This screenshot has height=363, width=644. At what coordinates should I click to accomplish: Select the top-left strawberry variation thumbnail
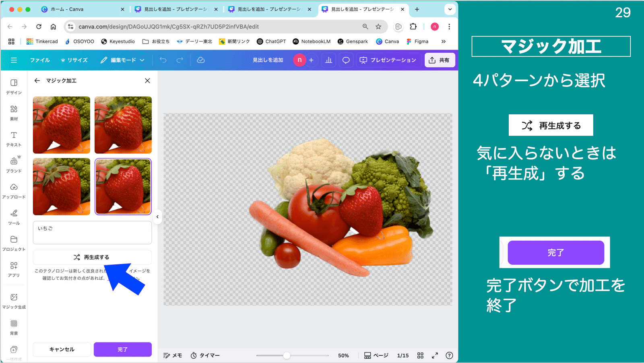pos(61,125)
